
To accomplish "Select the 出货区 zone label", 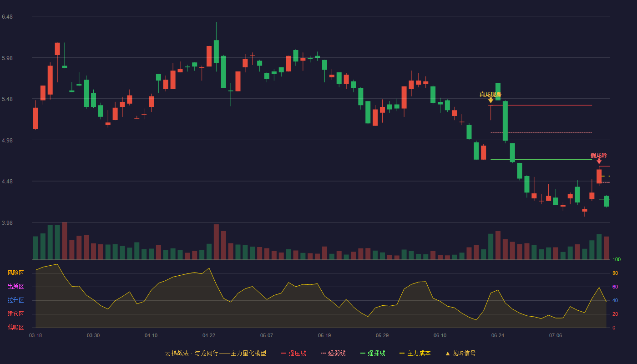I will pyautogui.click(x=15, y=287).
